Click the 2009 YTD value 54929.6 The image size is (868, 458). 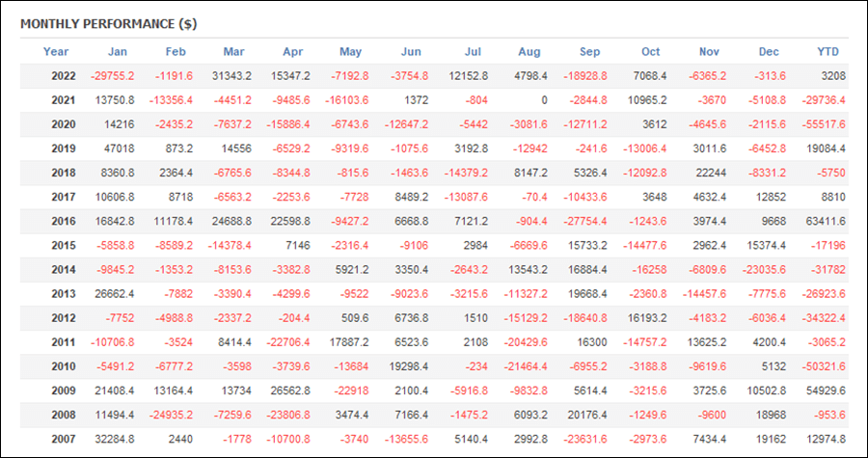[824, 391]
